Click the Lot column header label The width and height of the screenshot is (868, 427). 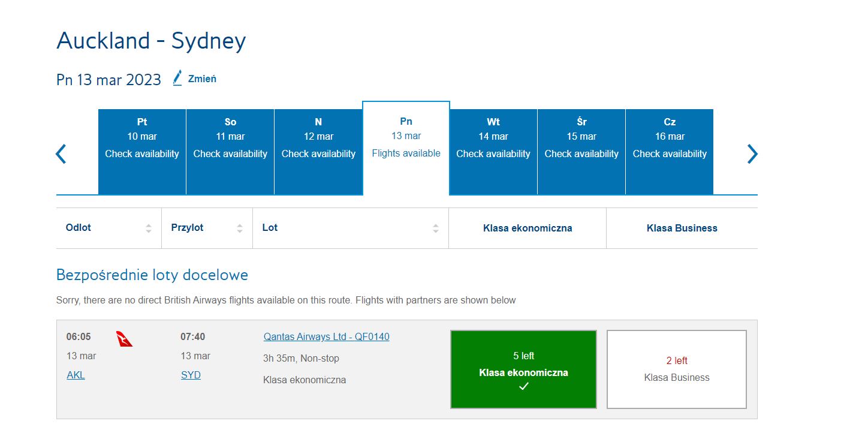270,228
